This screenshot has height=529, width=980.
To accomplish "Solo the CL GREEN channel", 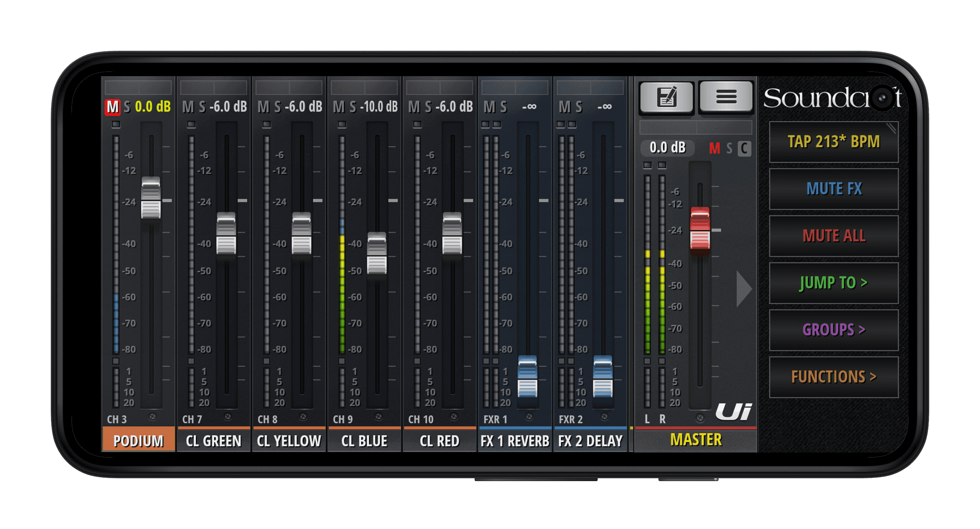I will [202, 107].
